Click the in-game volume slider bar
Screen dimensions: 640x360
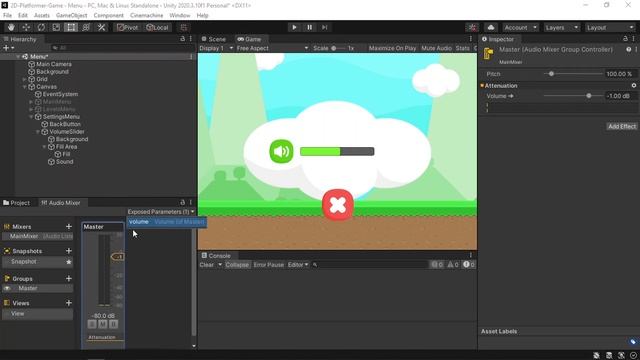pos(337,151)
